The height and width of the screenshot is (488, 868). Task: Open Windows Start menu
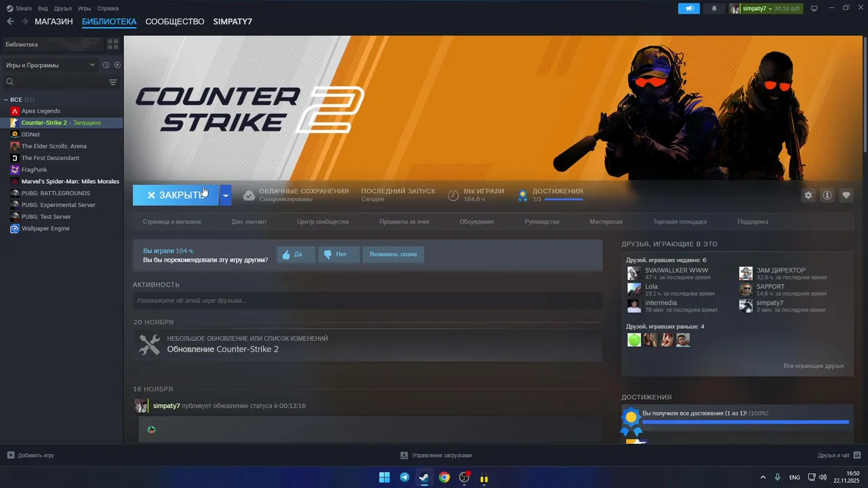point(384,477)
